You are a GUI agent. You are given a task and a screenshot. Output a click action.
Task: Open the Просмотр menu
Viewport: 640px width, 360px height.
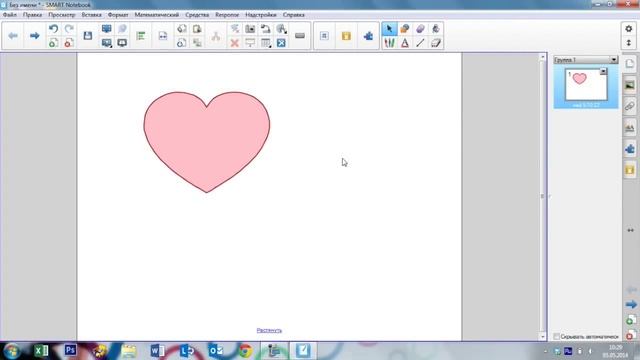(x=62, y=15)
